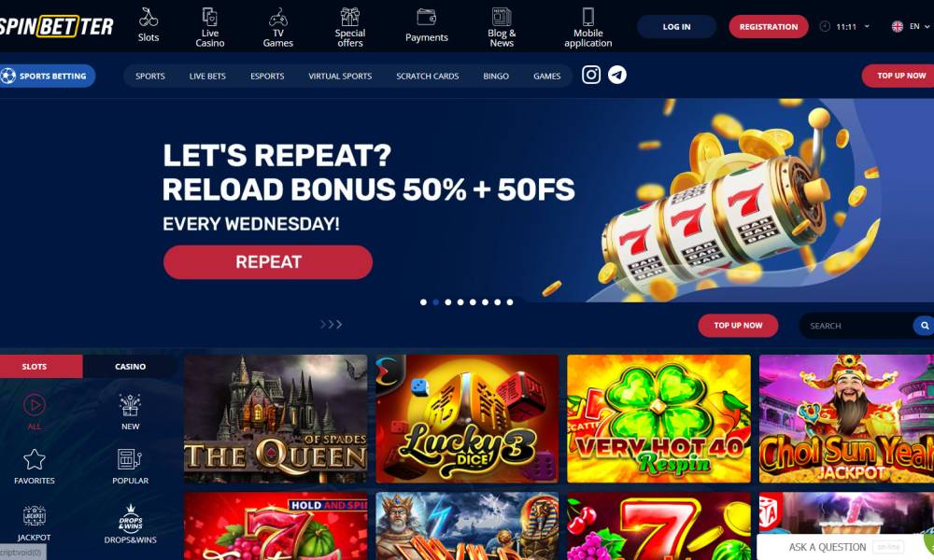The width and height of the screenshot is (934, 560).
Task: Select the Drops&Wins category icon
Action: point(131,517)
